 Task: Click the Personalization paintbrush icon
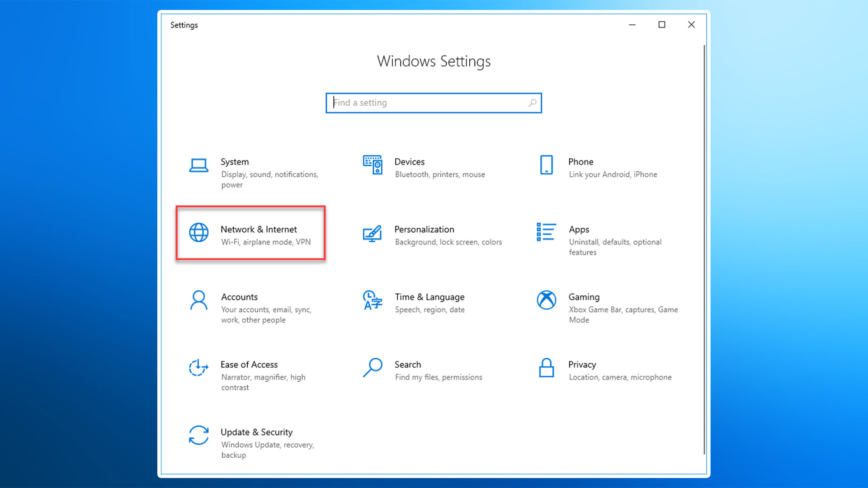[x=373, y=233]
